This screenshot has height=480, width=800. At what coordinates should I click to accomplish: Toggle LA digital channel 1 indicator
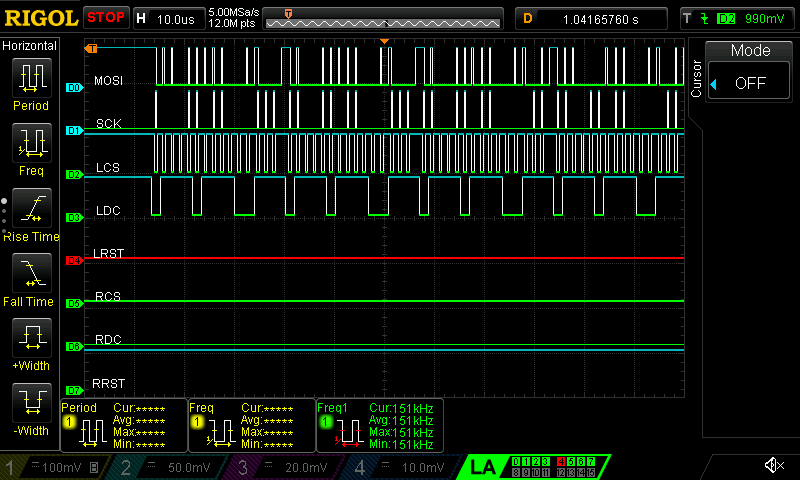[x=526, y=462]
